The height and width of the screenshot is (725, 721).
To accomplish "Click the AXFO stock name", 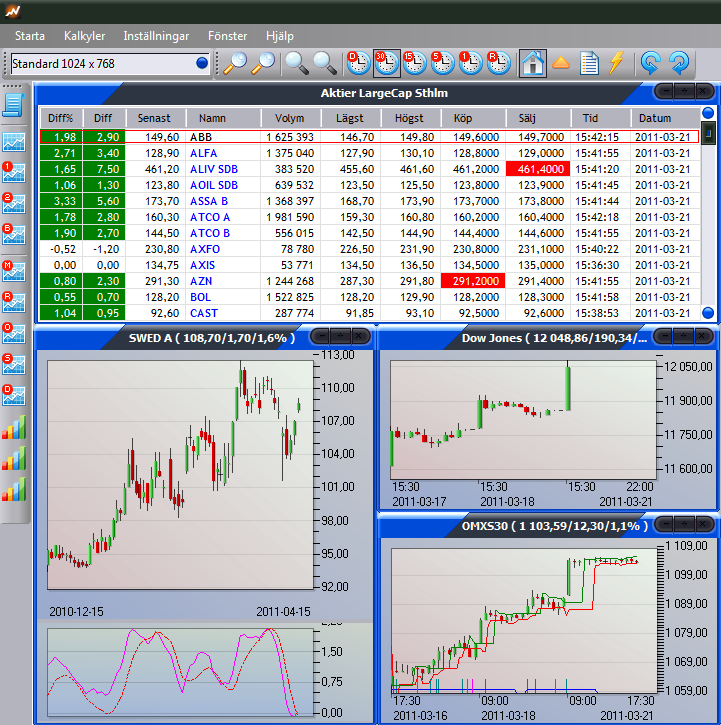I will pyautogui.click(x=205, y=249).
